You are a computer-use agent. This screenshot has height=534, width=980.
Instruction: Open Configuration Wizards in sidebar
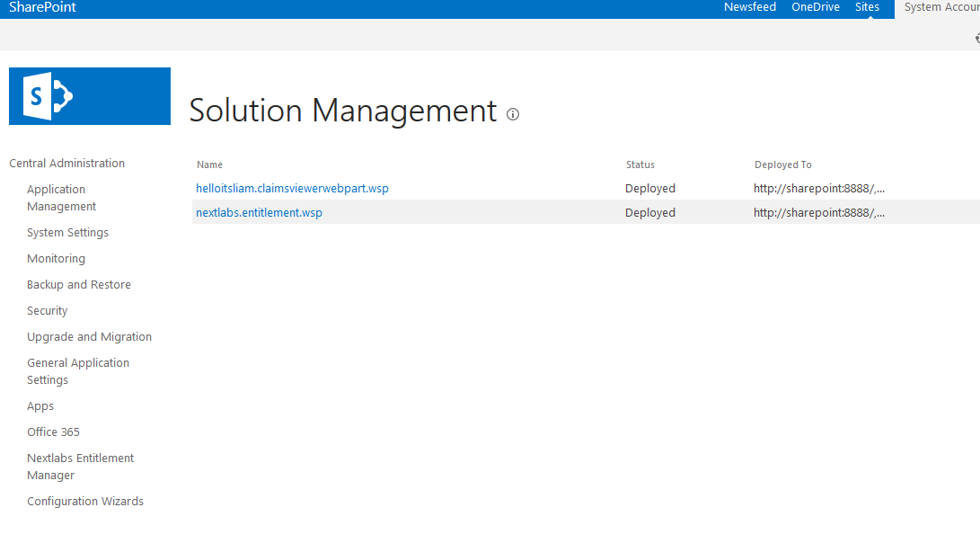click(85, 502)
